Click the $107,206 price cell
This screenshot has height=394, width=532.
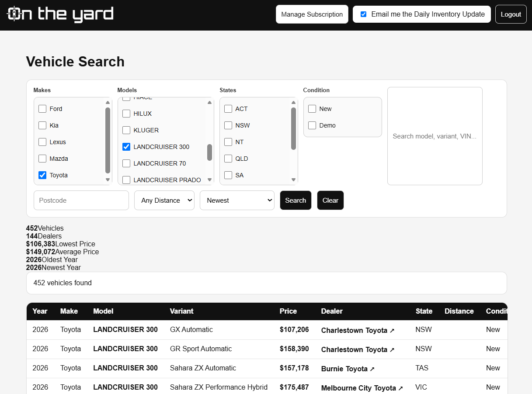coord(294,329)
